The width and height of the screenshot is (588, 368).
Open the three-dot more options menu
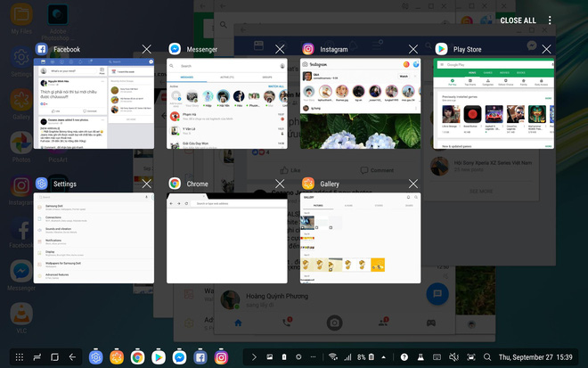point(550,20)
